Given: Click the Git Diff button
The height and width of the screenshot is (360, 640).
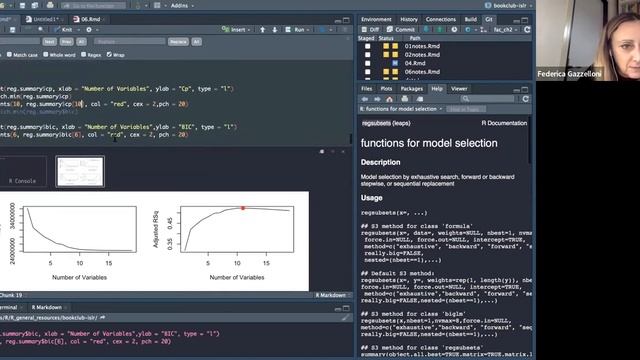Looking at the screenshot, I should tap(370, 29).
